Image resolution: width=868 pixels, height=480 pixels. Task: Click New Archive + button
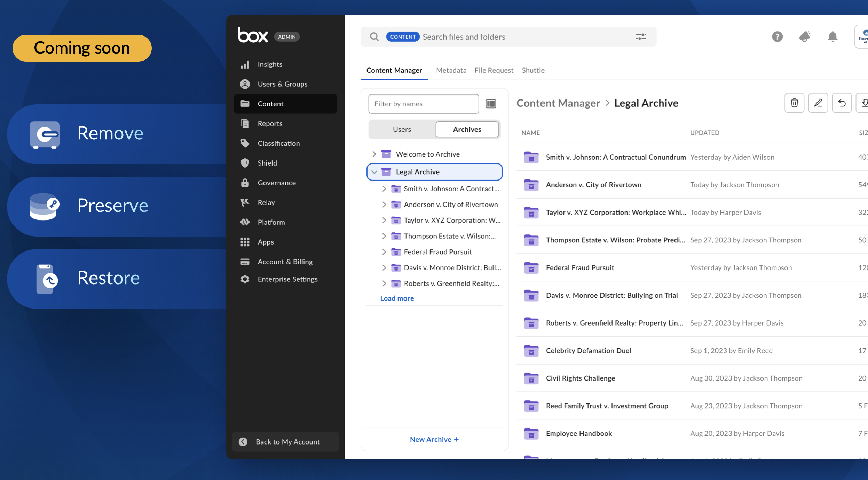pos(434,439)
